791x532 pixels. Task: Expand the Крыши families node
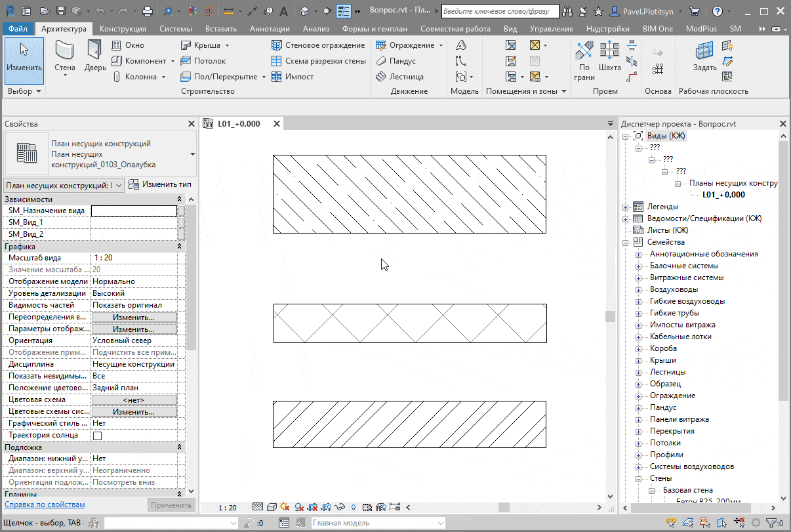(x=639, y=360)
